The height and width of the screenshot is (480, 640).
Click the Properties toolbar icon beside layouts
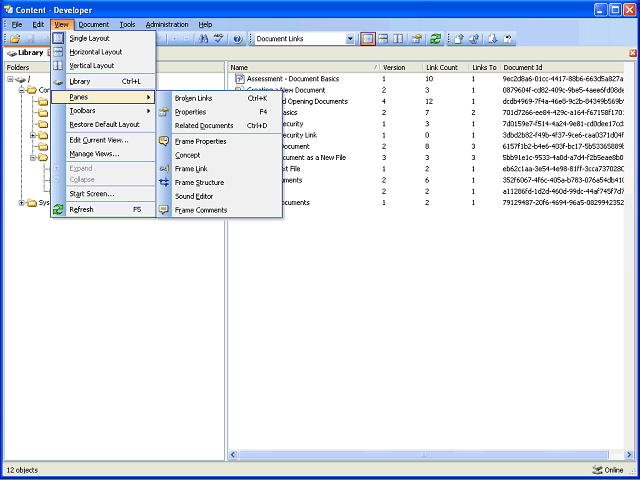coord(416,39)
